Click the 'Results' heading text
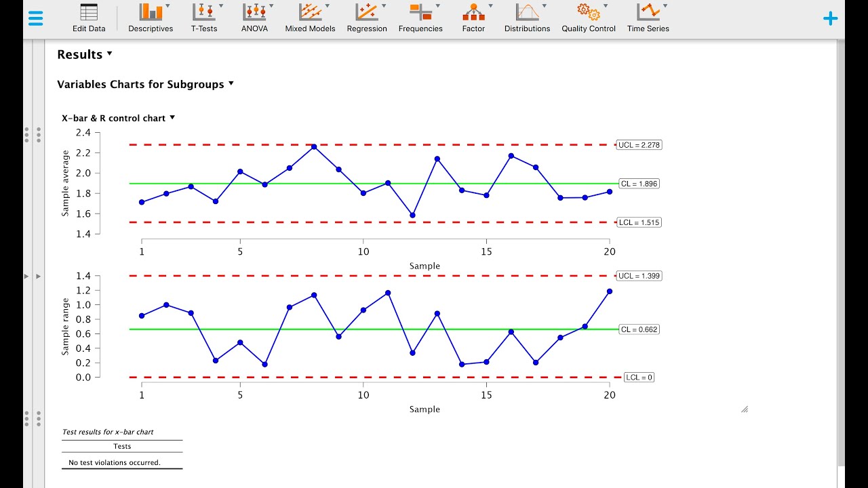Screen dimensions: 868x488 79,54
